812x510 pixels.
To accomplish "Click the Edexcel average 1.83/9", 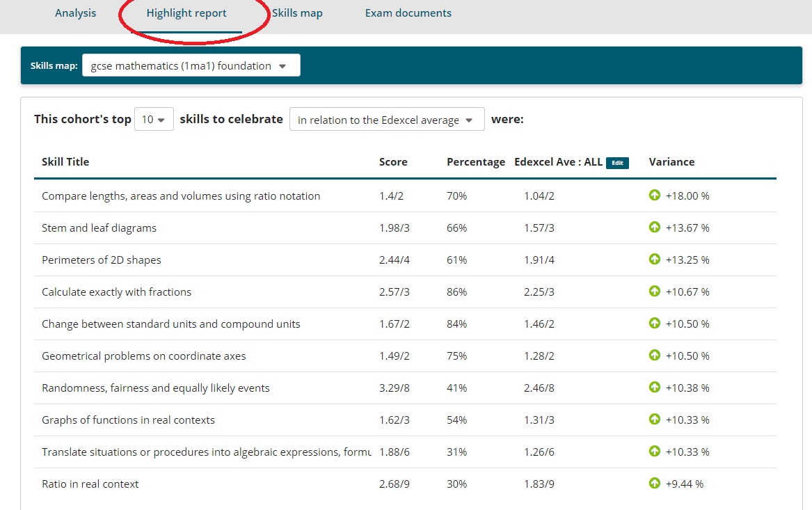I will tap(539, 484).
